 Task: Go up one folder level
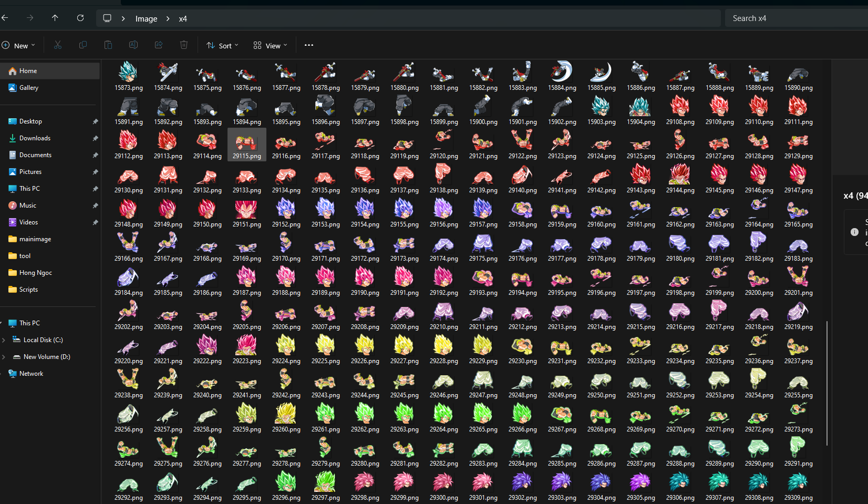pyautogui.click(x=55, y=18)
